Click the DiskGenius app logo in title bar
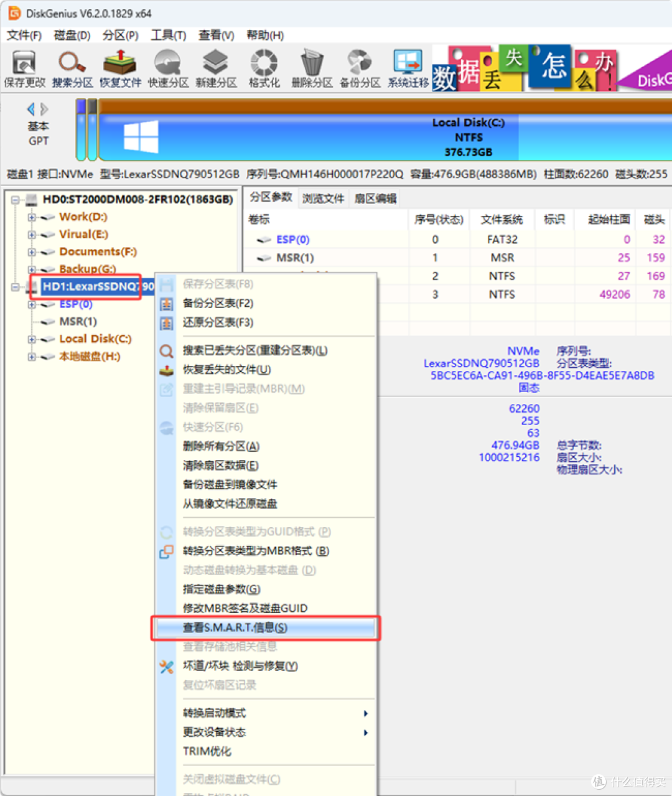The height and width of the screenshot is (796, 672). [x=14, y=13]
